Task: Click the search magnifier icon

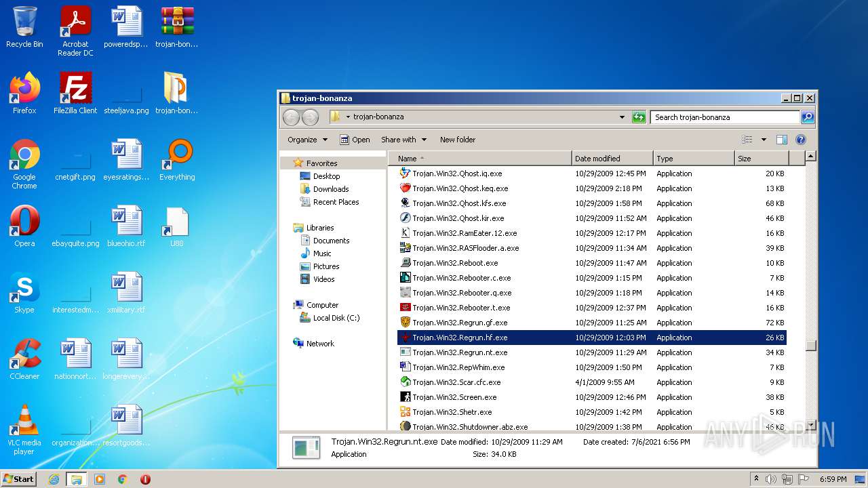Action: (x=807, y=117)
